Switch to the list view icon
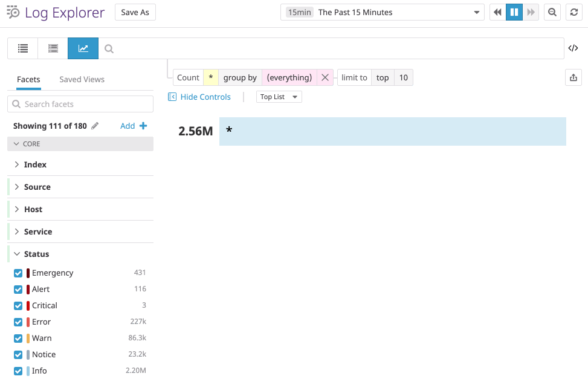Image resolution: width=588 pixels, height=379 pixels. [22, 48]
